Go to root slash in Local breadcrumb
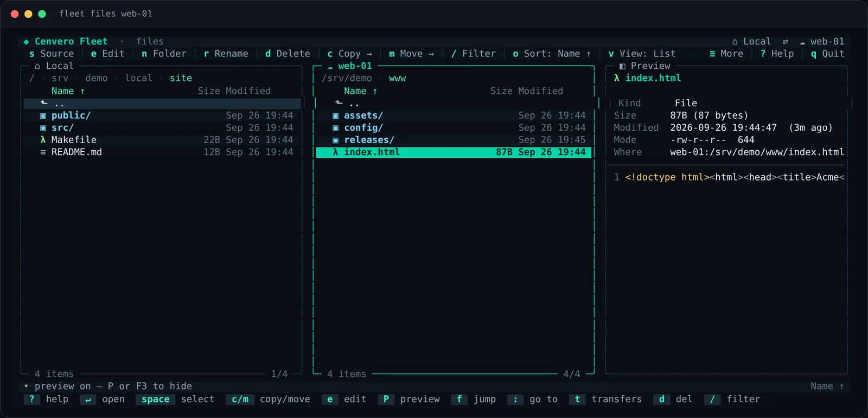Image resolution: width=868 pixels, height=418 pixels. 31,78
